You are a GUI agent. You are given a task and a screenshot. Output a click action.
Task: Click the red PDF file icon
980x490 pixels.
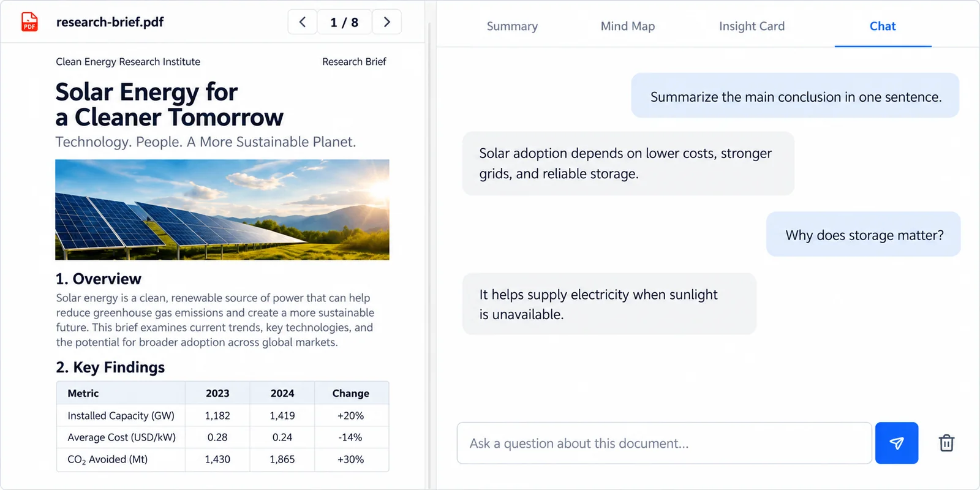coord(29,22)
